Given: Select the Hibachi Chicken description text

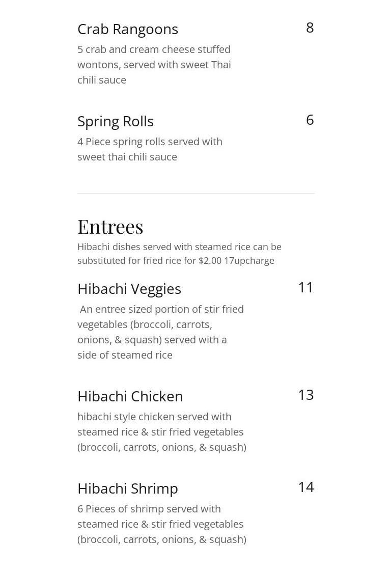Looking at the screenshot, I should click(162, 431).
